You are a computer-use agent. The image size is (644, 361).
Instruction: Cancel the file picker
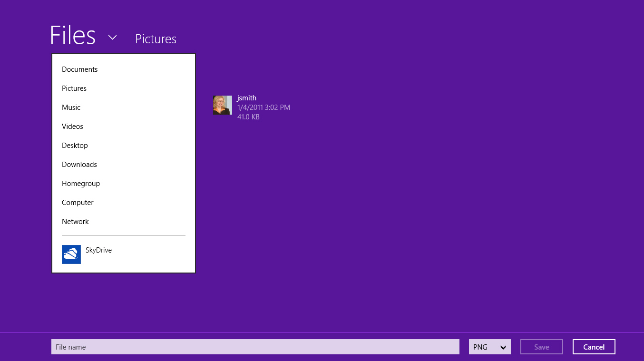[x=594, y=347]
